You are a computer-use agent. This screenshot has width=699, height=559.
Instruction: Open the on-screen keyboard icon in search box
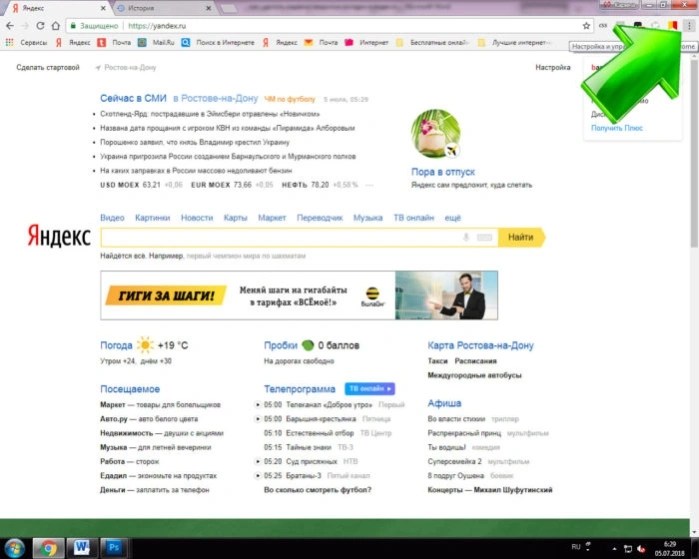485,237
